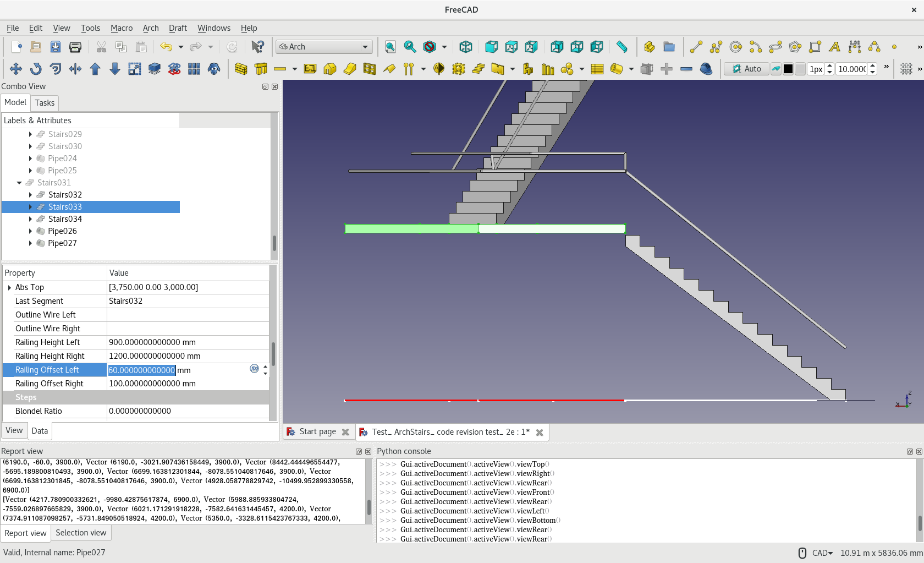Switch to isometric view

[465, 47]
